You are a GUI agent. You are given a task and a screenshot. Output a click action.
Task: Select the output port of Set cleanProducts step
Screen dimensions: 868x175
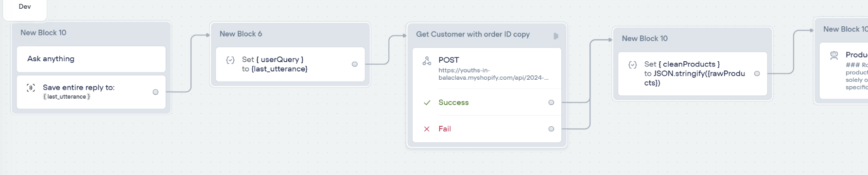click(757, 74)
